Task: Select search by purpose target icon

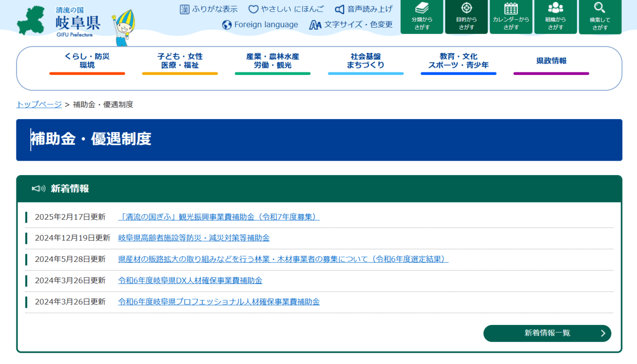Action: (466, 17)
